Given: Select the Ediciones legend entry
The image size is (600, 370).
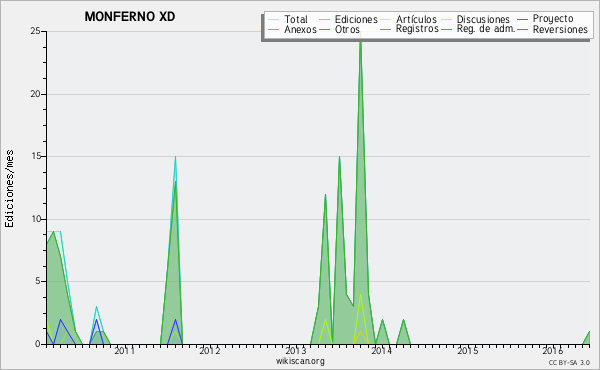Looking at the screenshot, I should click(x=356, y=20).
